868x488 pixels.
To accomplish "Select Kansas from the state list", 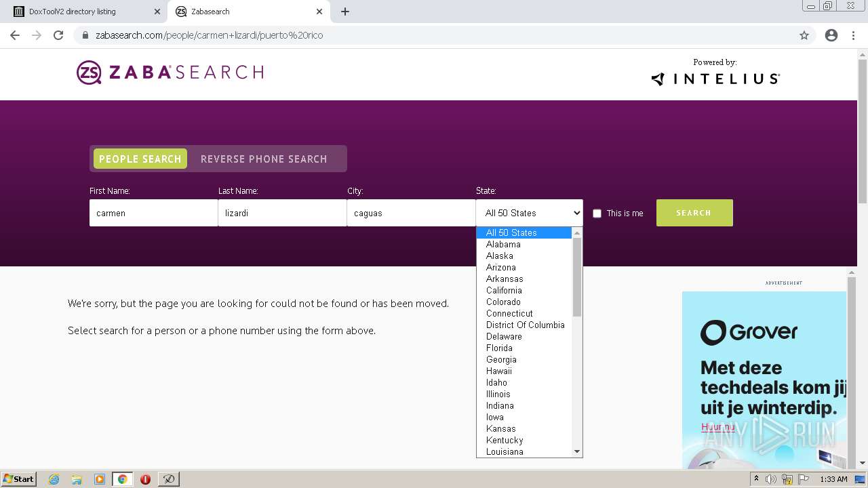I will (x=524, y=428).
